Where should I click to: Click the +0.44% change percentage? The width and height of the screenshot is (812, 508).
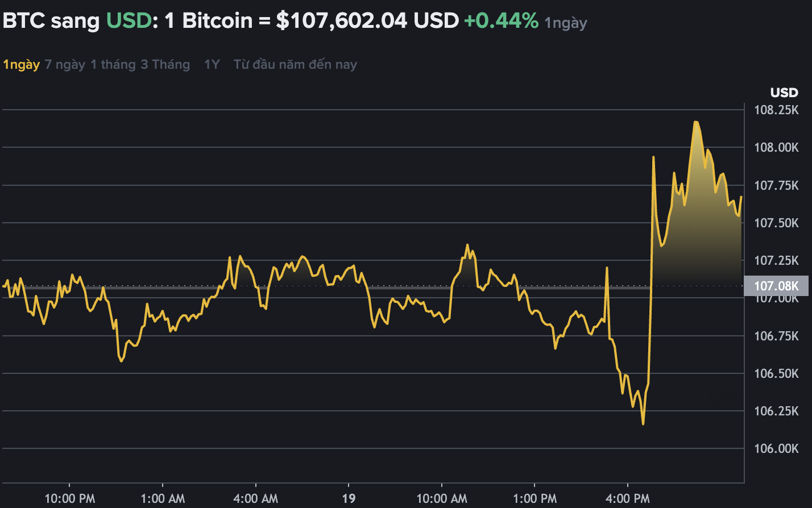pyautogui.click(x=501, y=21)
